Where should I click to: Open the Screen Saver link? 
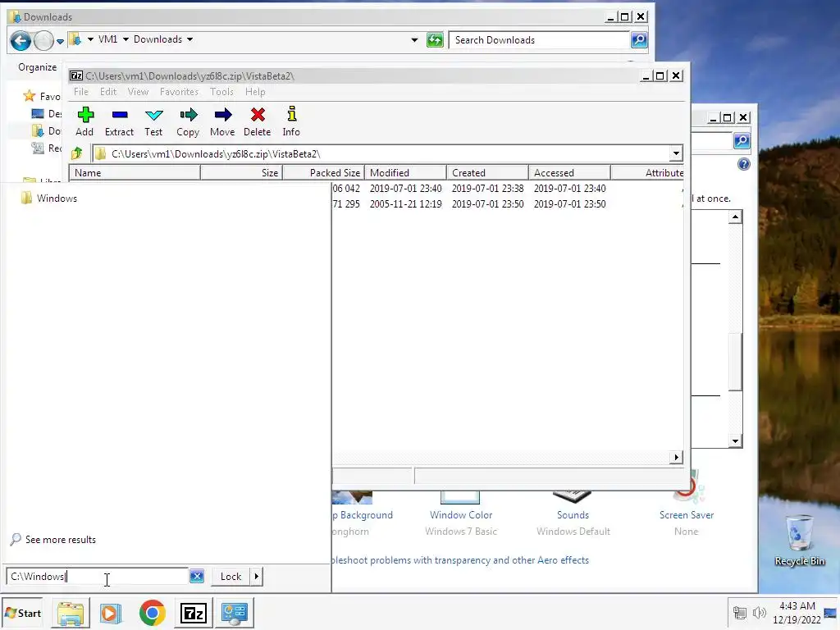[x=687, y=515]
